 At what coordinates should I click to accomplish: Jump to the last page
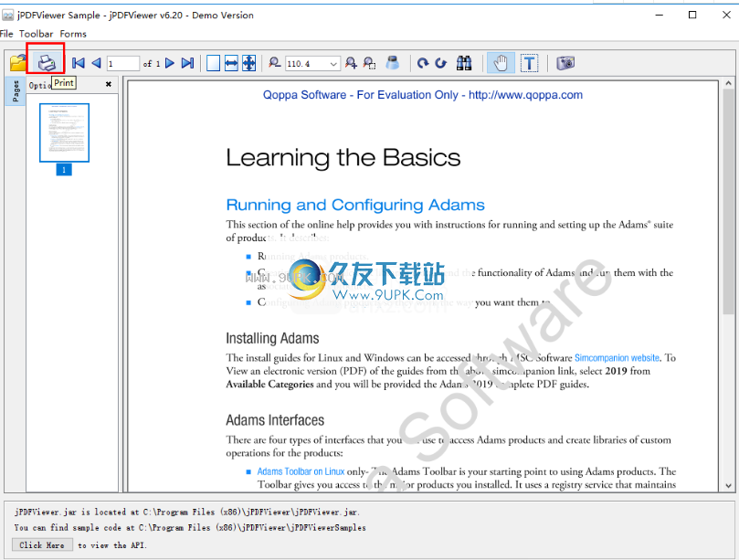pos(187,63)
